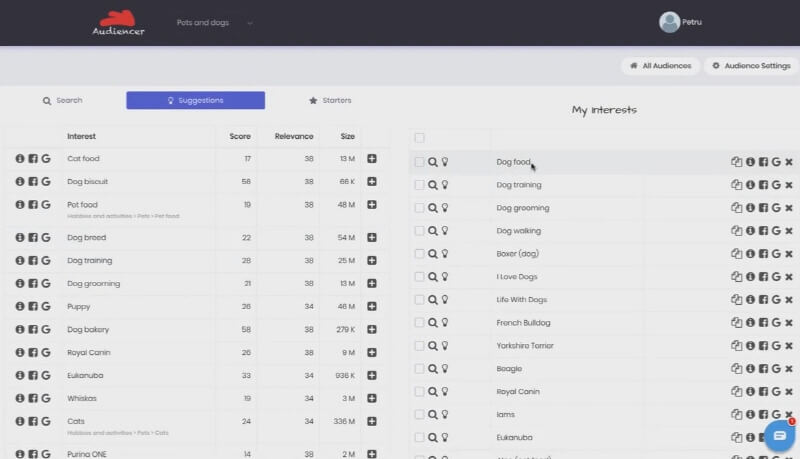
Task: Open Google icon for Pet food suggestion
Action: pos(46,205)
